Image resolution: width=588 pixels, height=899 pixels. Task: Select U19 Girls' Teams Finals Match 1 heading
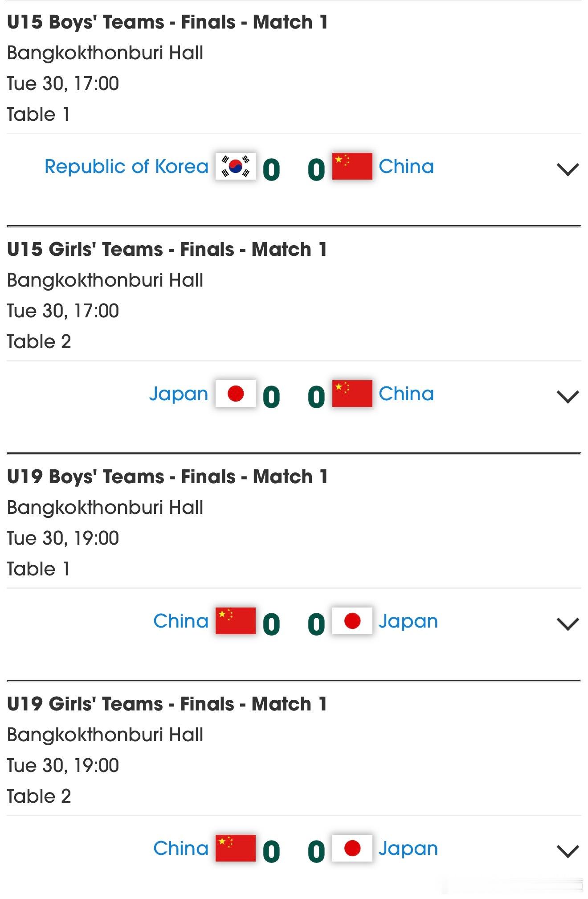click(x=167, y=704)
